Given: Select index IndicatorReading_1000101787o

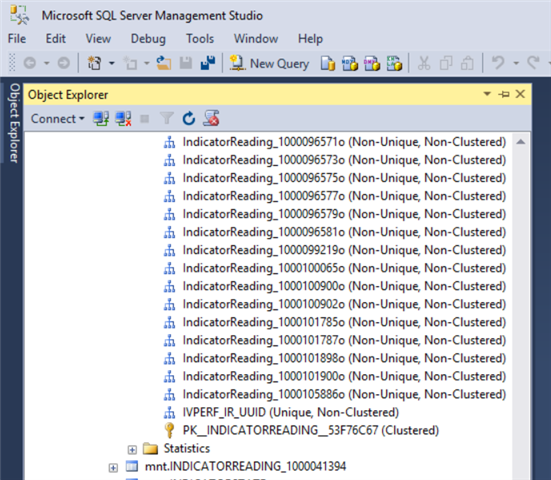Looking at the screenshot, I should click(344, 340).
